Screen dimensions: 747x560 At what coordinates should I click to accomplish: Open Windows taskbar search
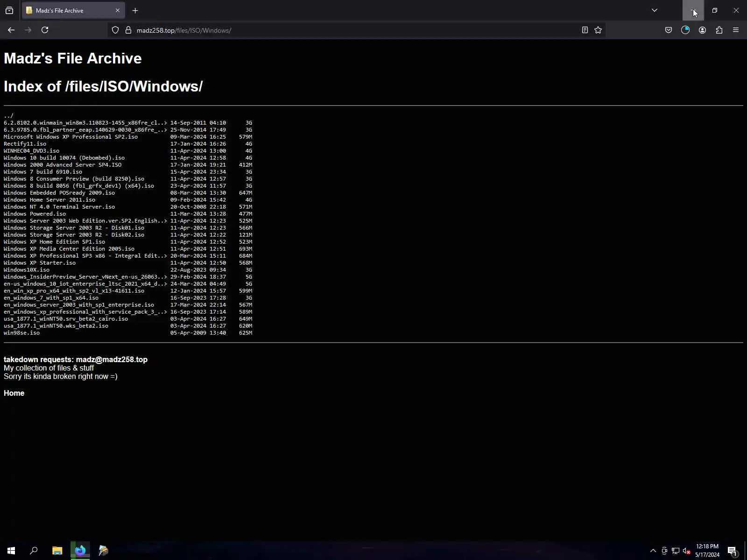point(34,551)
